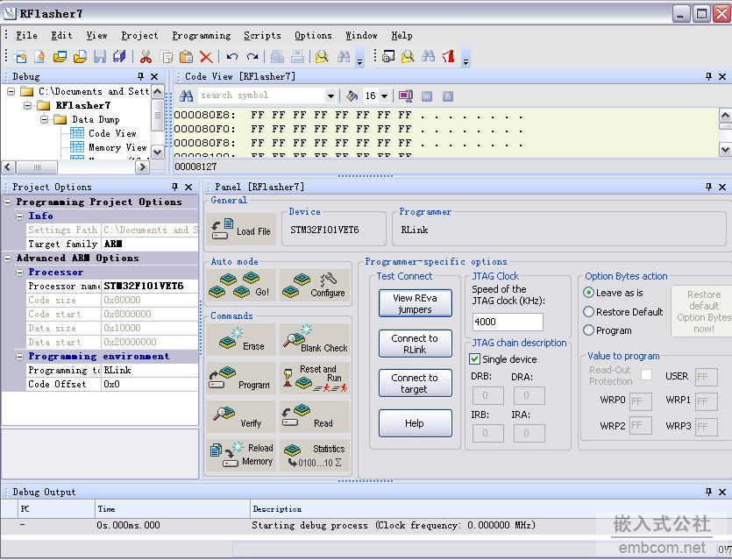Click the red X Delete icon
732x560 pixels.
(x=206, y=57)
